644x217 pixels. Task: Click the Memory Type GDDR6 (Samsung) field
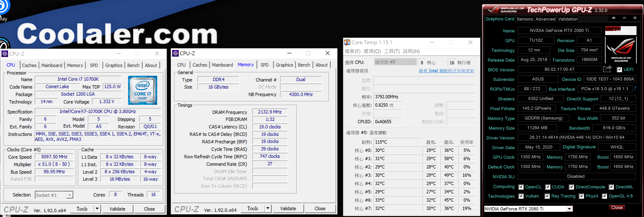544,118
